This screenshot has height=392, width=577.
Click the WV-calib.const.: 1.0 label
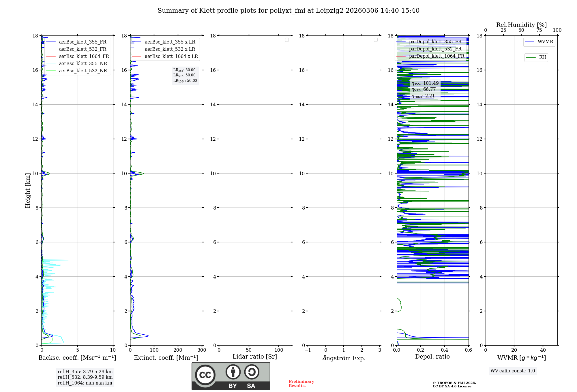(x=513, y=371)
